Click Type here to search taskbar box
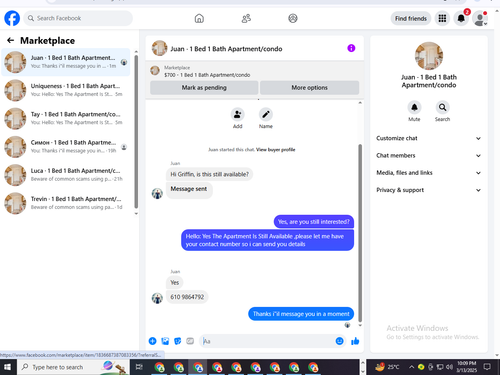 (73, 367)
